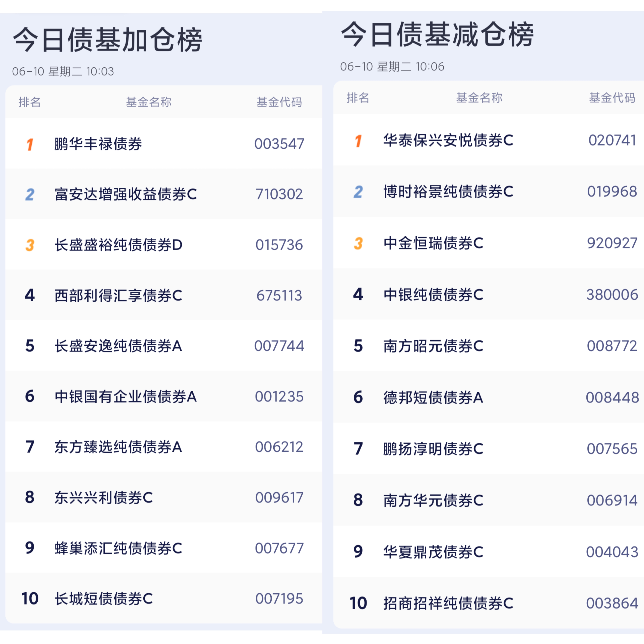Select fund code 001235

pyautogui.click(x=279, y=397)
